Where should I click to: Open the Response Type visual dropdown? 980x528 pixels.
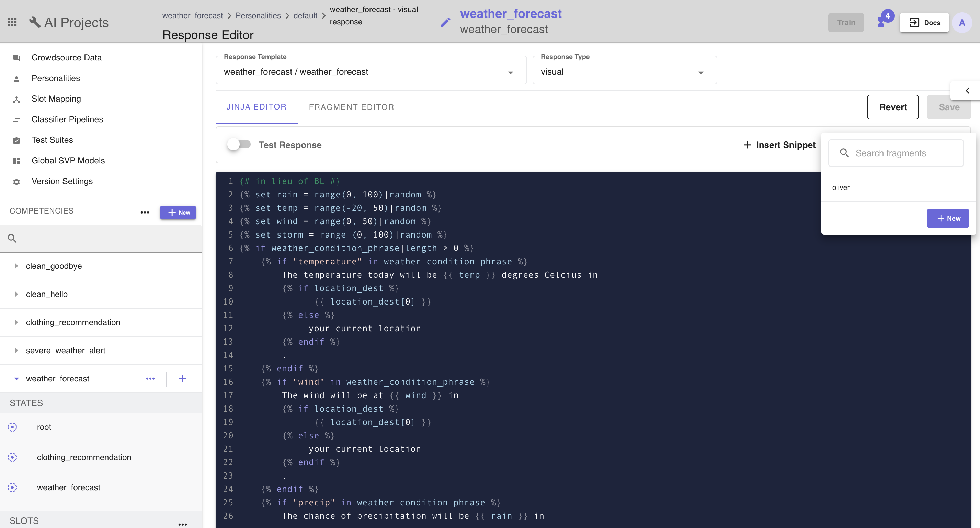(x=702, y=71)
